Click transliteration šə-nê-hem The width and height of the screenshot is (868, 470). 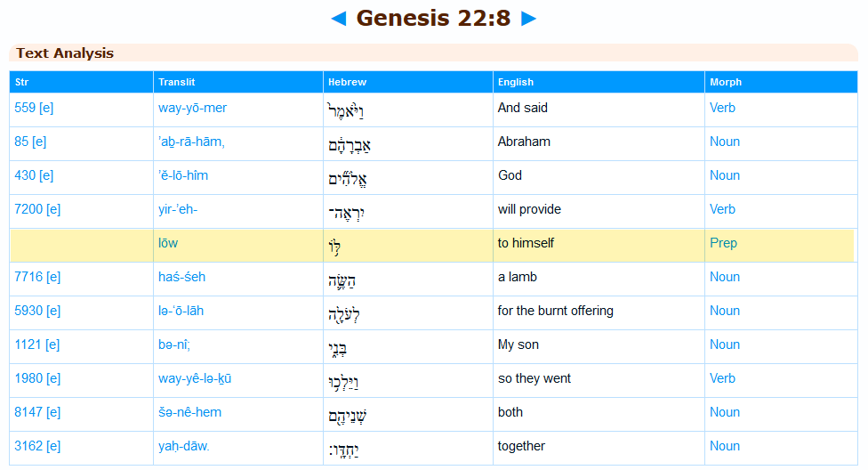click(x=189, y=412)
